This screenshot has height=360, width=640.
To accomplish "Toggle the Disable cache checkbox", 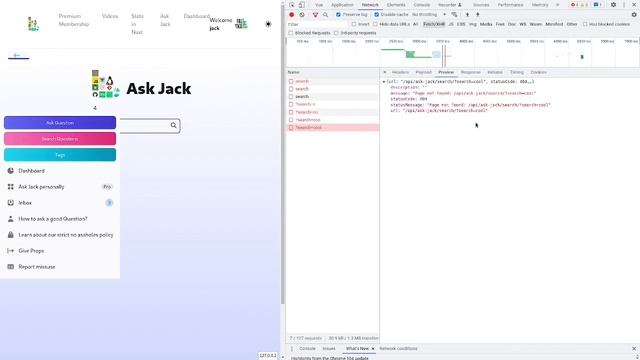I will (376, 15).
